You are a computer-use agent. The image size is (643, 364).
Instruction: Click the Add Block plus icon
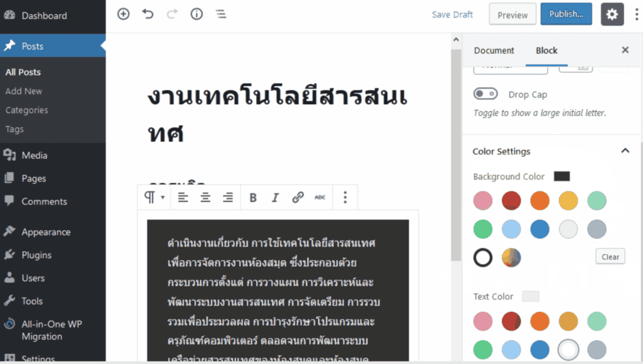[x=123, y=14]
